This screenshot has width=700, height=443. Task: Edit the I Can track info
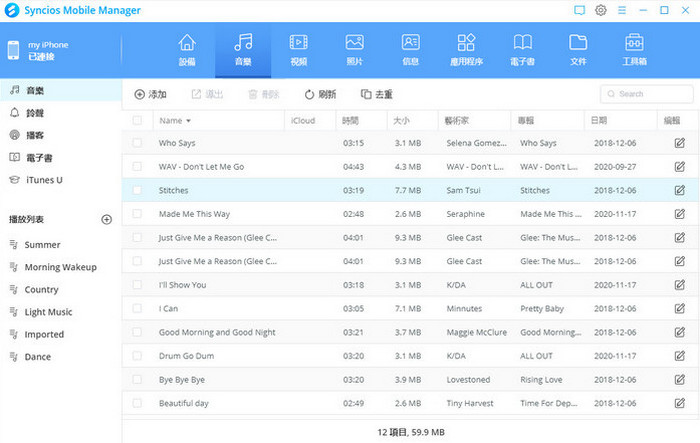click(x=679, y=309)
